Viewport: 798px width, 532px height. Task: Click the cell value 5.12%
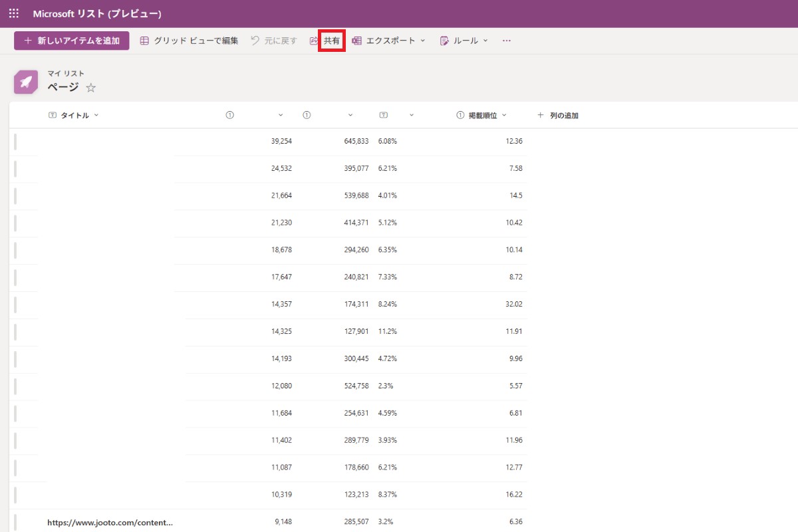click(388, 223)
